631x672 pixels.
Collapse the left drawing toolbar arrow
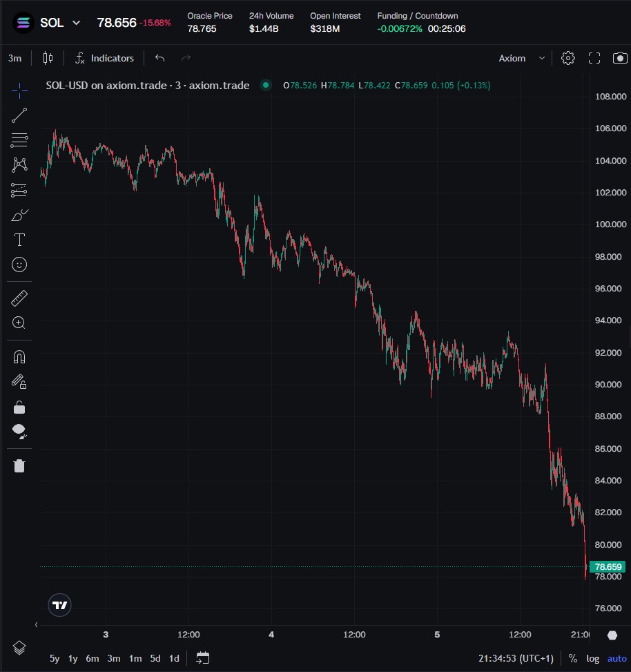[36, 625]
